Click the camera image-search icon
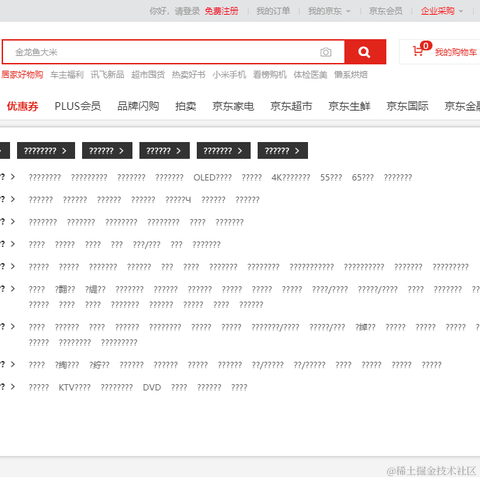The width and height of the screenshot is (480, 480). (326, 52)
